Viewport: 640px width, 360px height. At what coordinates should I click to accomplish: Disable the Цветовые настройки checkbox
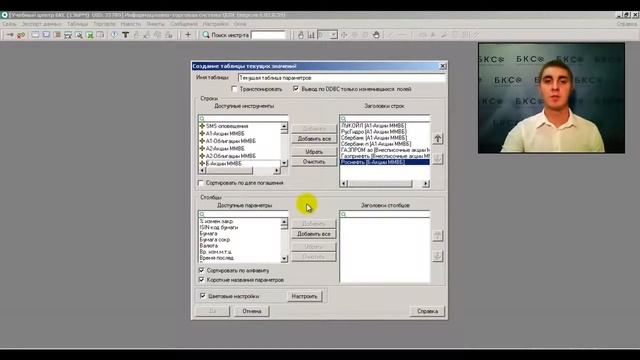tap(202, 296)
